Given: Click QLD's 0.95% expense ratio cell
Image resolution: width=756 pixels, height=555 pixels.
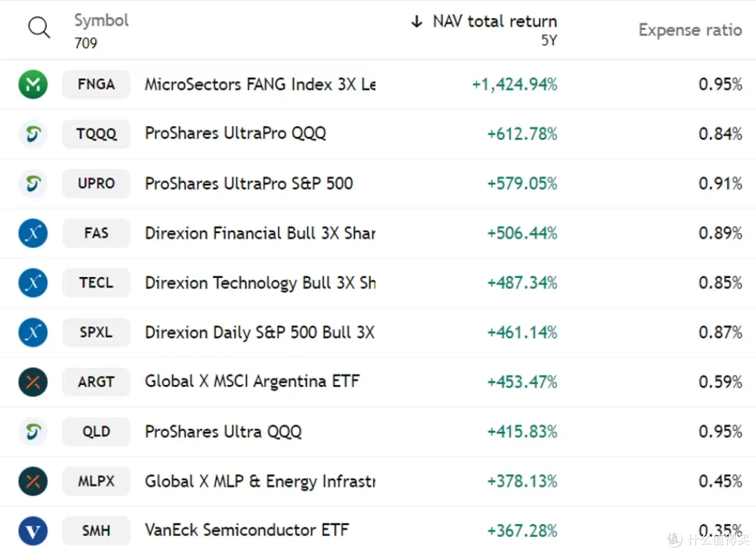Looking at the screenshot, I should [720, 432].
